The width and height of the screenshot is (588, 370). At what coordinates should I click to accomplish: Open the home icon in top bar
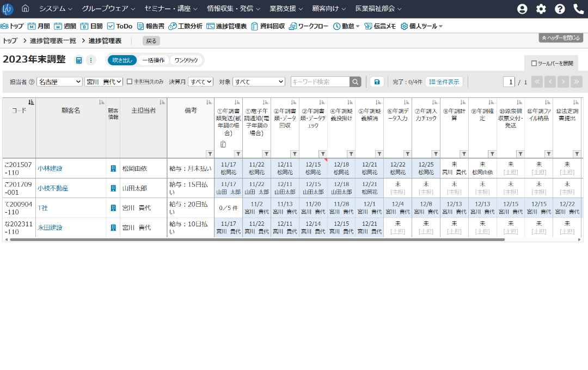click(25, 8)
